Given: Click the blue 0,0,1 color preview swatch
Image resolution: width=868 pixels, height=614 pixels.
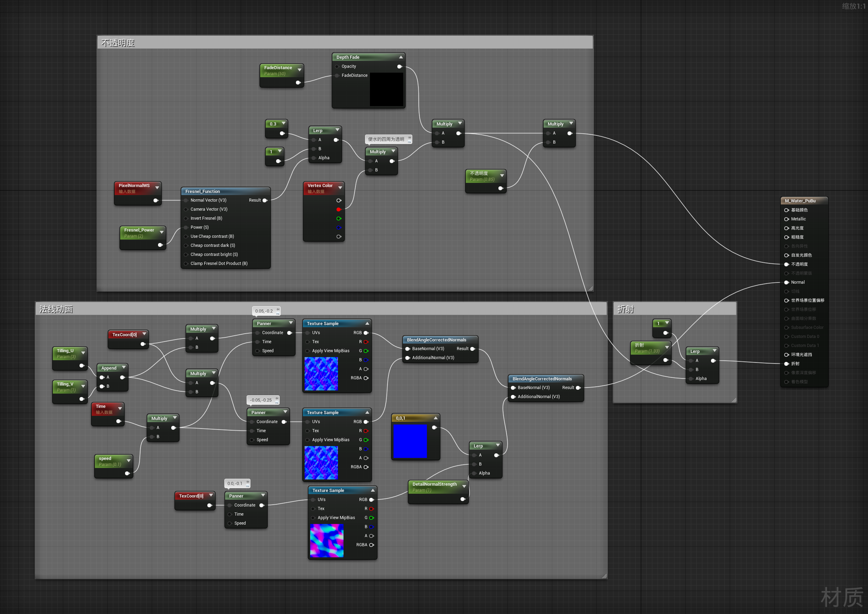Looking at the screenshot, I should point(410,441).
